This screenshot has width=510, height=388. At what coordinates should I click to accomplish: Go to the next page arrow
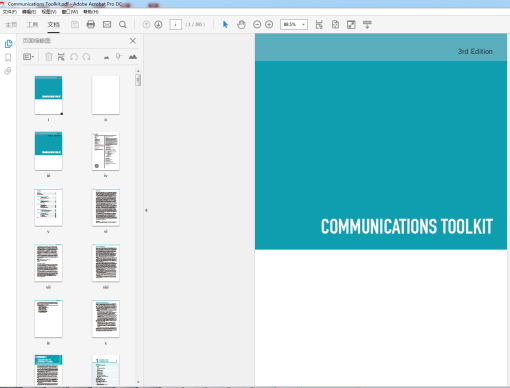coord(158,24)
